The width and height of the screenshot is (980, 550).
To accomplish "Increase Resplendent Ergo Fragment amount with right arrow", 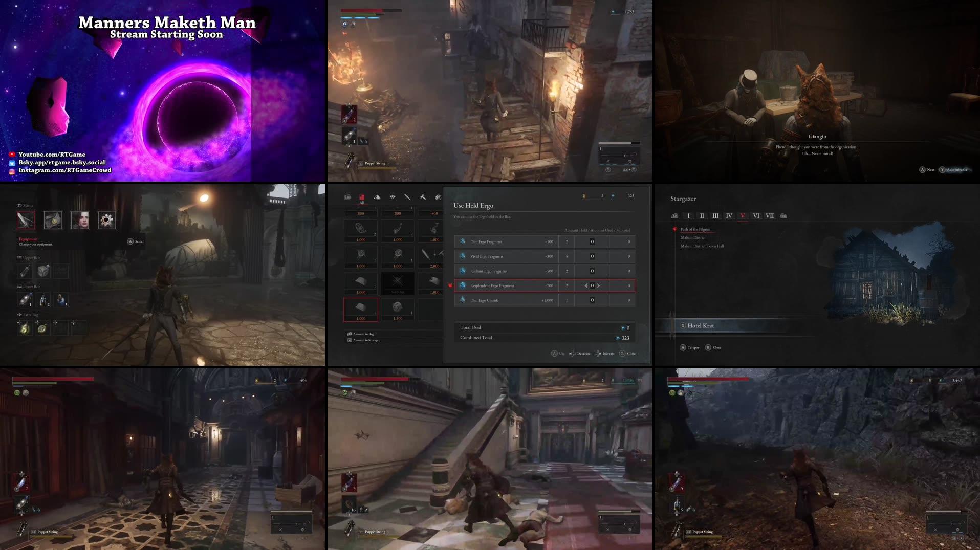I will [598, 285].
